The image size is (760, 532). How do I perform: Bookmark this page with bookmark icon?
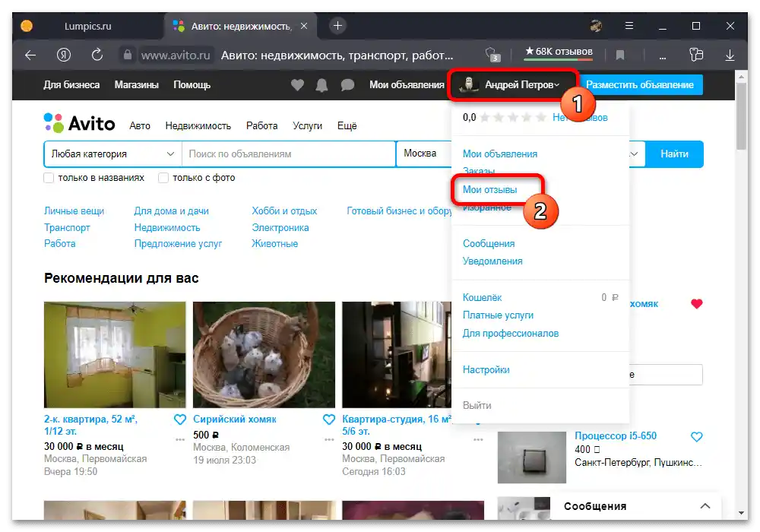[x=620, y=55]
